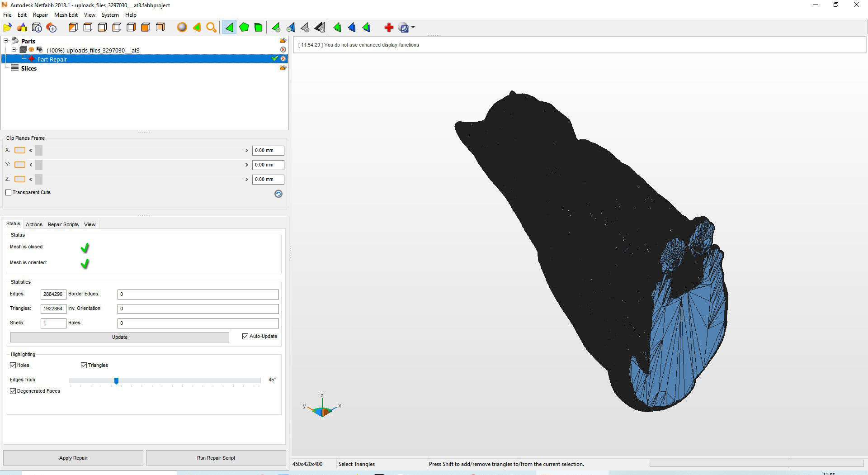Switch to the Repair Scripts tab

tap(63, 224)
